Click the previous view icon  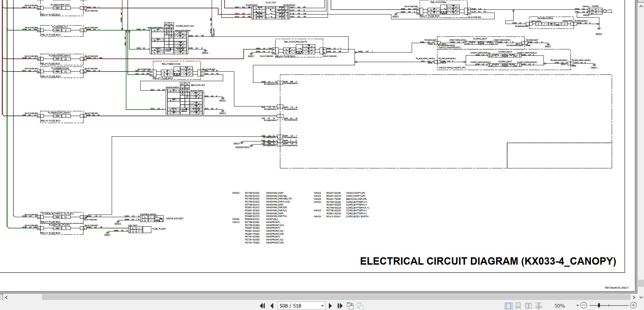click(x=350, y=306)
